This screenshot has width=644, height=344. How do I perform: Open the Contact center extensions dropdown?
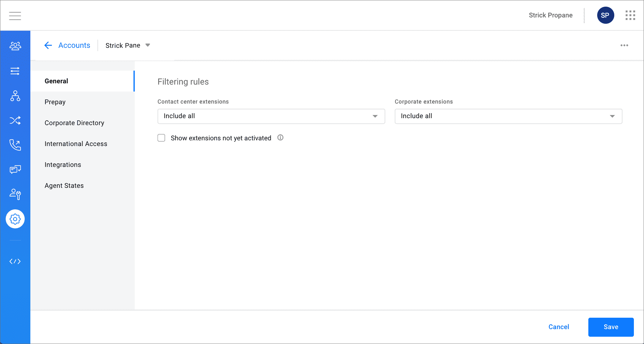point(271,116)
